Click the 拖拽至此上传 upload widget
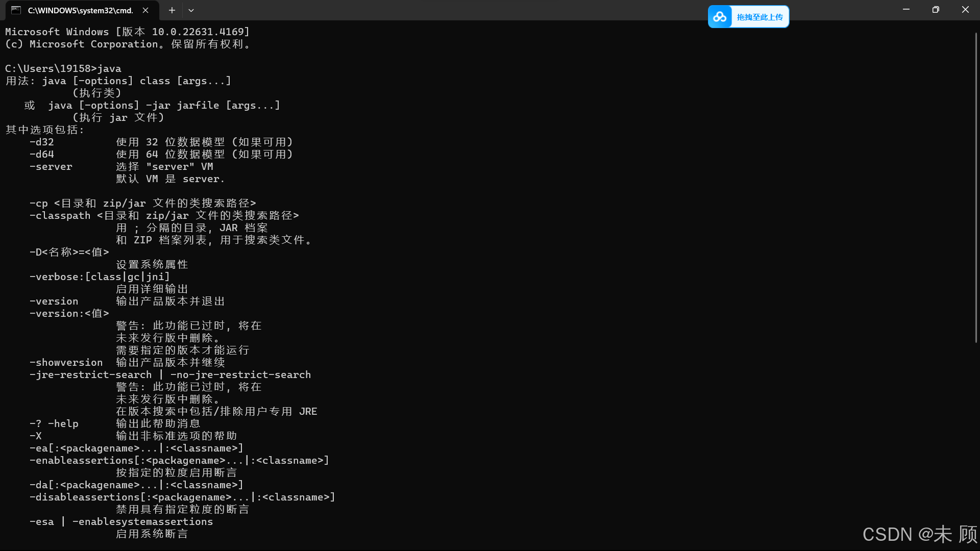980x551 pixels. (760, 16)
